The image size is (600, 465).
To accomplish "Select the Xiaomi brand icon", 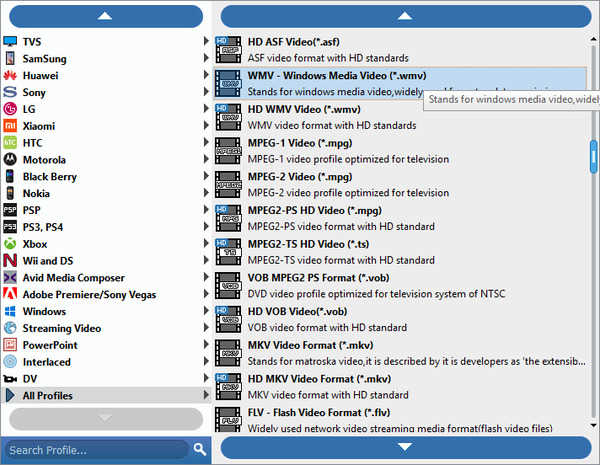I will pyautogui.click(x=10, y=126).
